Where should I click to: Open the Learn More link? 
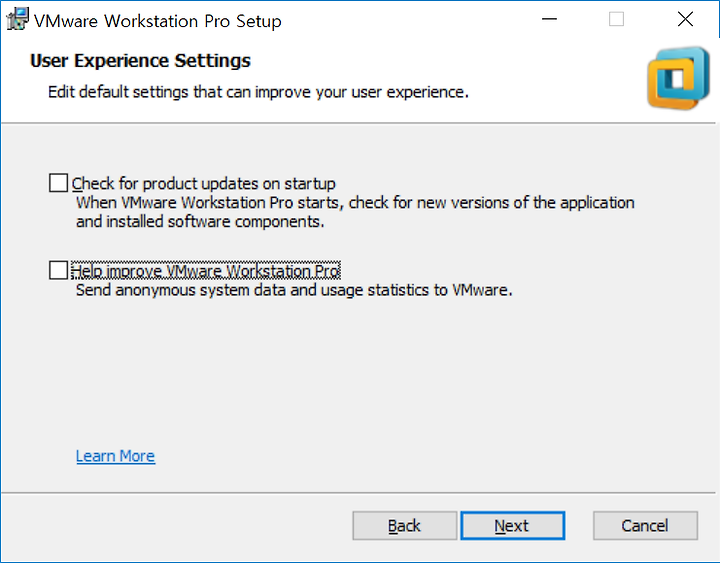point(116,456)
